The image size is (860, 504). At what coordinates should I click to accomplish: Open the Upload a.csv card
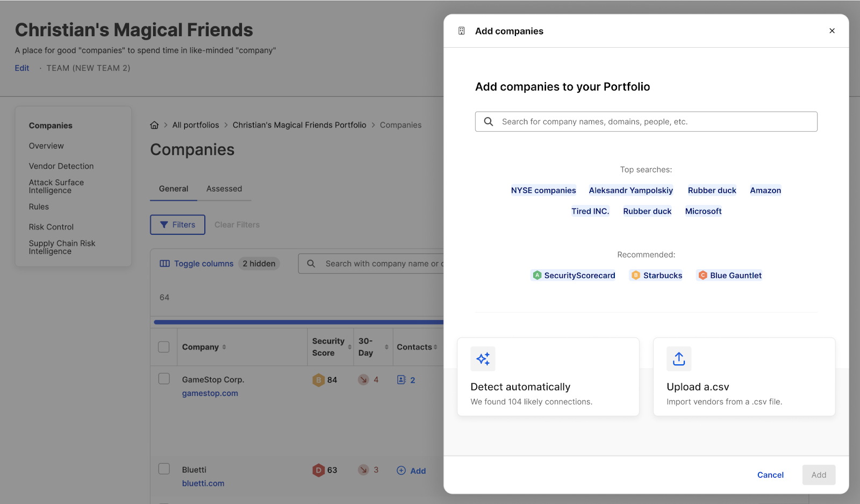click(x=744, y=377)
